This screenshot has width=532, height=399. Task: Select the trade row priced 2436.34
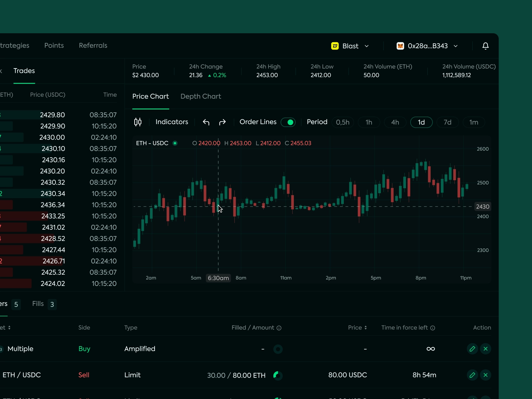point(58,205)
